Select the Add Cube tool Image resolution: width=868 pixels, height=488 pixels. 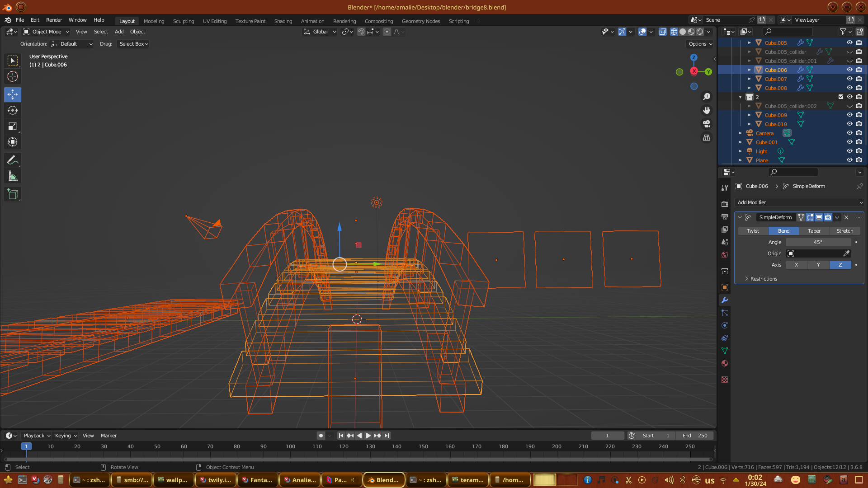point(13,194)
